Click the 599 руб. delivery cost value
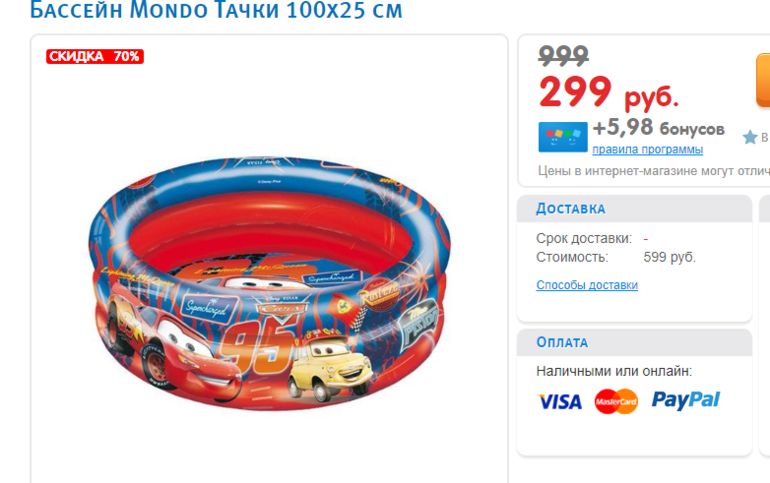 [x=670, y=257]
